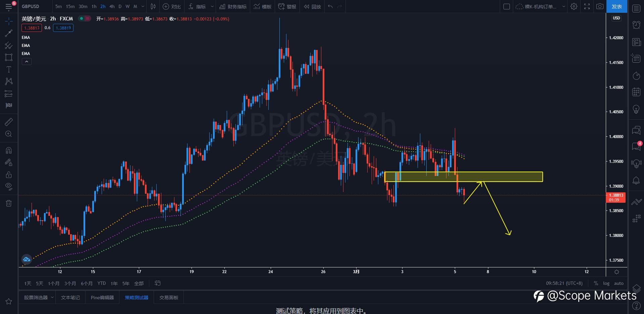Redo the last action
This screenshot has width=644, height=314.
[x=340, y=6]
